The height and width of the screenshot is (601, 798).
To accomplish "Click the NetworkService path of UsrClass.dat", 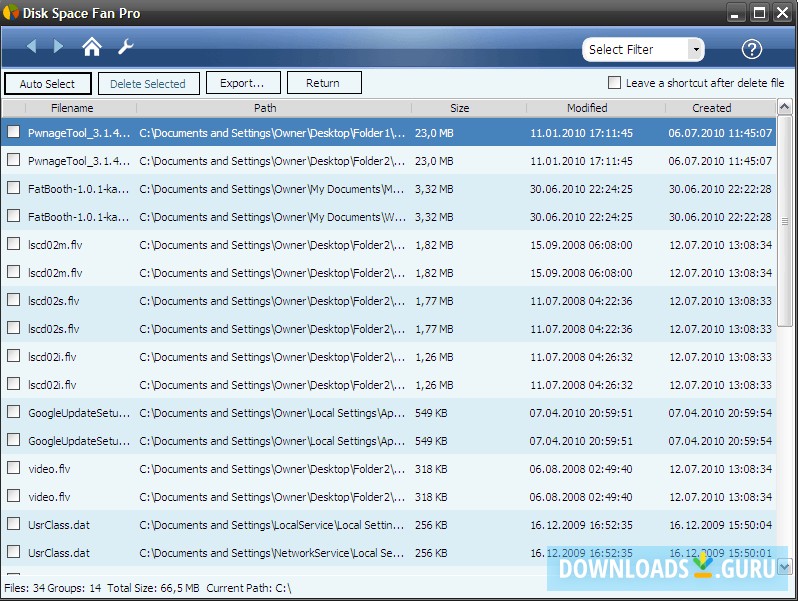I will tap(272, 553).
